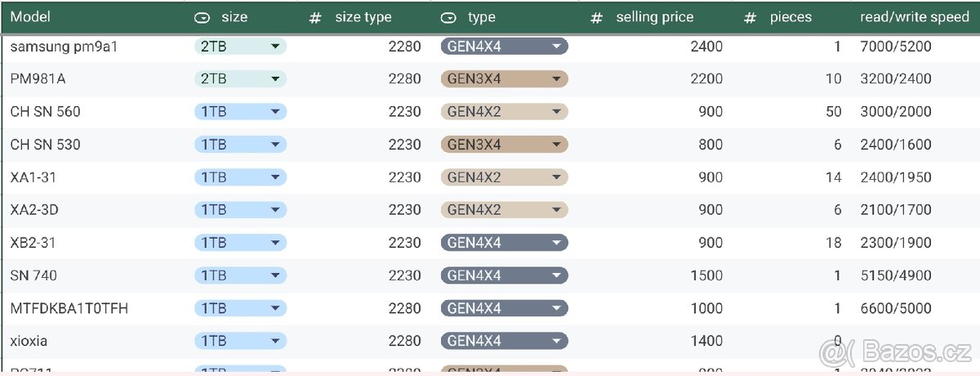This screenshot has height=376, width=980.
Task: Open GEN4X4 type dropdown for xioxia
Action: (x=504, y=341)
